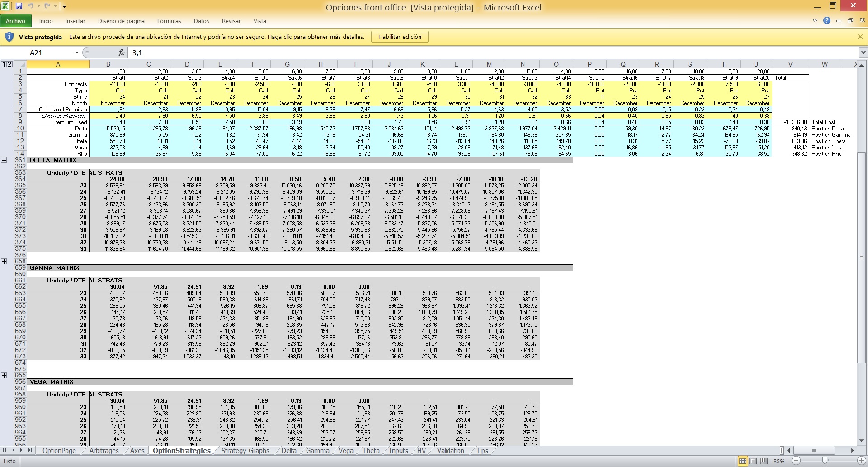
Task: Click the Insert Function fx icon
Action: pyautogui.click(x=121, y=52)
